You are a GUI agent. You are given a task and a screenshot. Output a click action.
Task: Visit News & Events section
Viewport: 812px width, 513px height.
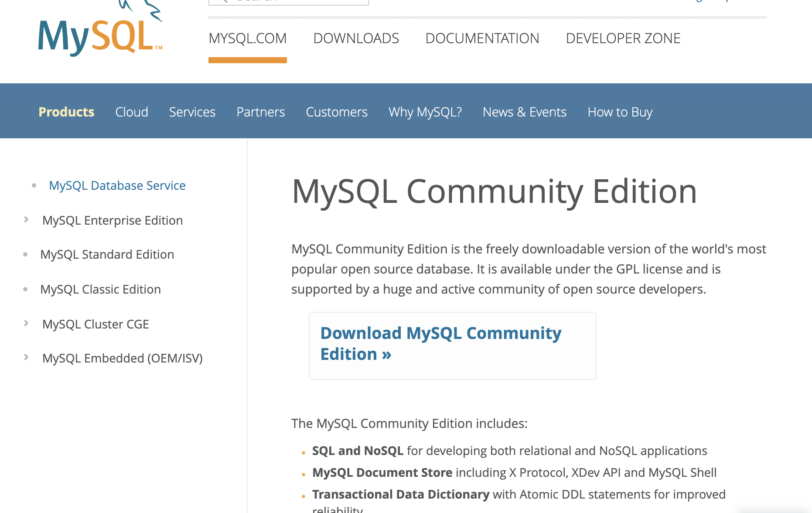[x=525, y=112]
